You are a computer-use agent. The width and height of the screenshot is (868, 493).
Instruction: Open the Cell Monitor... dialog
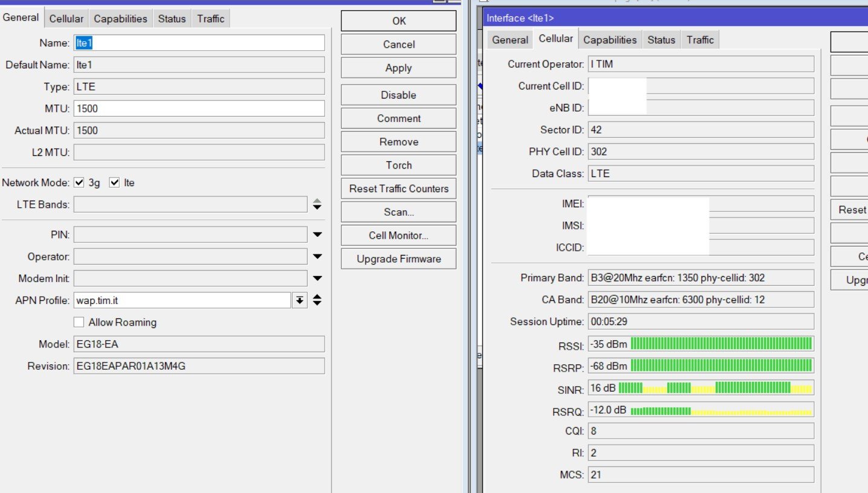398,236
